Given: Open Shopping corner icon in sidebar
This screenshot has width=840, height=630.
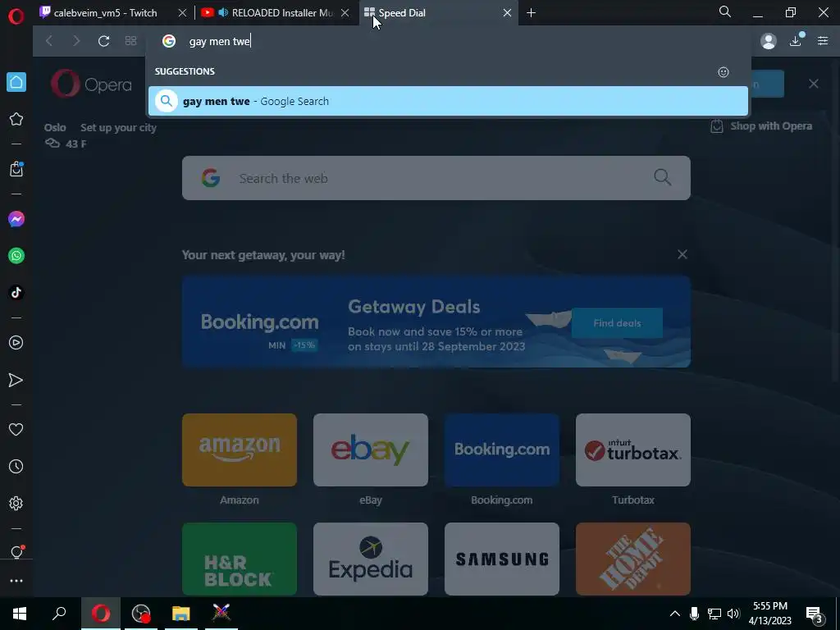Looking at the screenshot, I should click(x=16, y=169).
